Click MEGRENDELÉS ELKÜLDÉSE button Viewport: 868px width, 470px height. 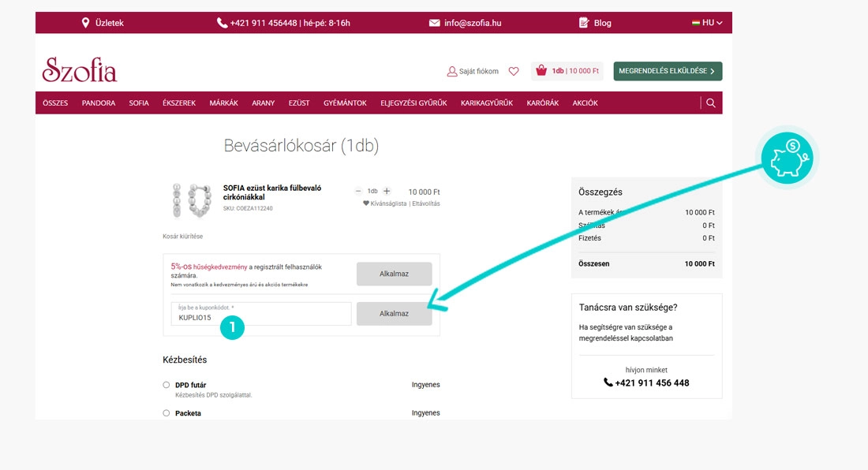click(668, 71)
